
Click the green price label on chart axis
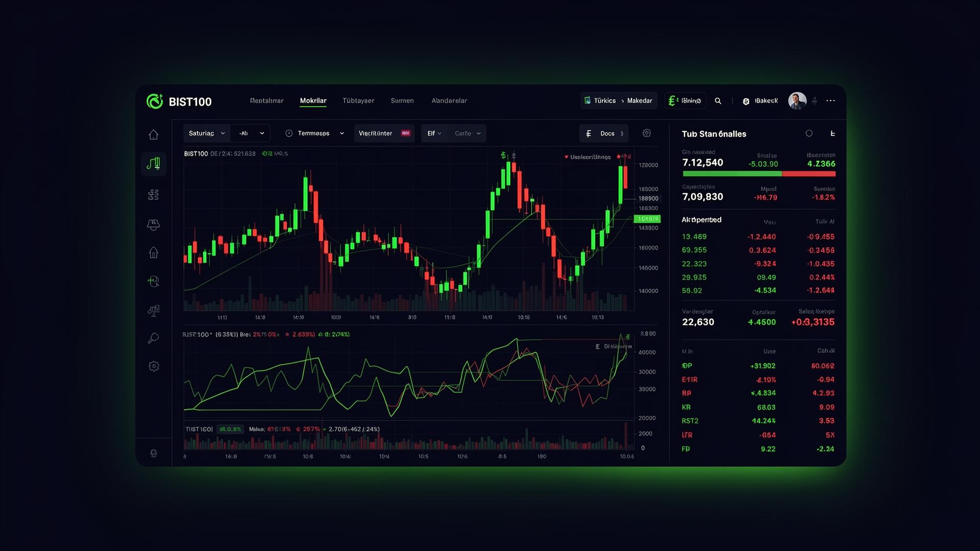(647, 219)
